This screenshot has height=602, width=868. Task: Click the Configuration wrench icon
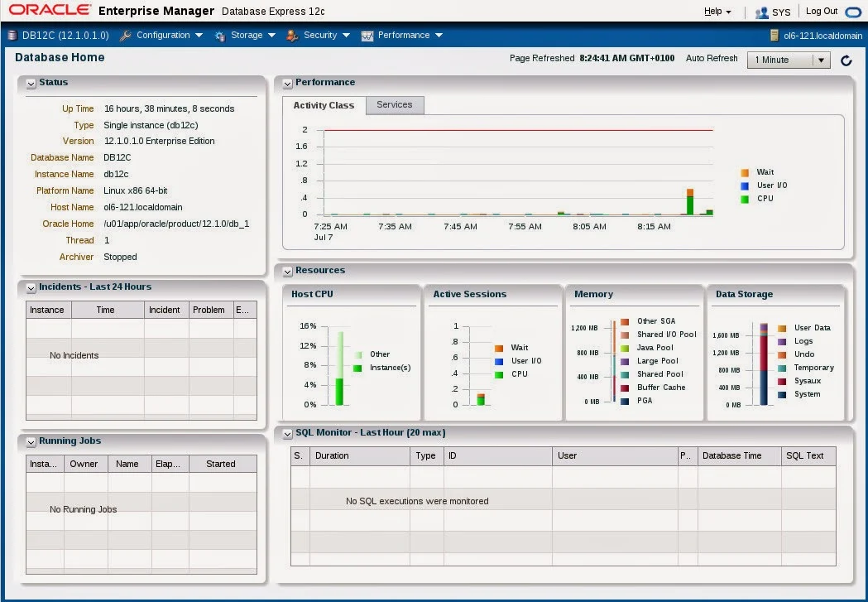126,36
